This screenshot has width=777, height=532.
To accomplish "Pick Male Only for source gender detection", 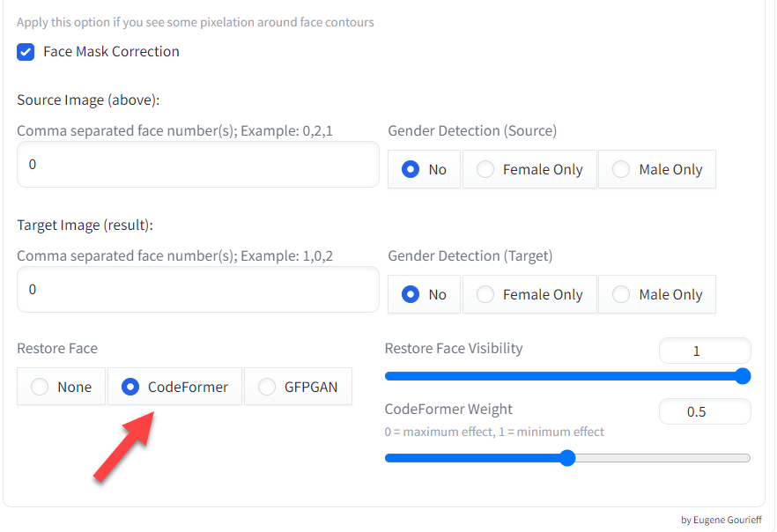I will pos(621,169).
